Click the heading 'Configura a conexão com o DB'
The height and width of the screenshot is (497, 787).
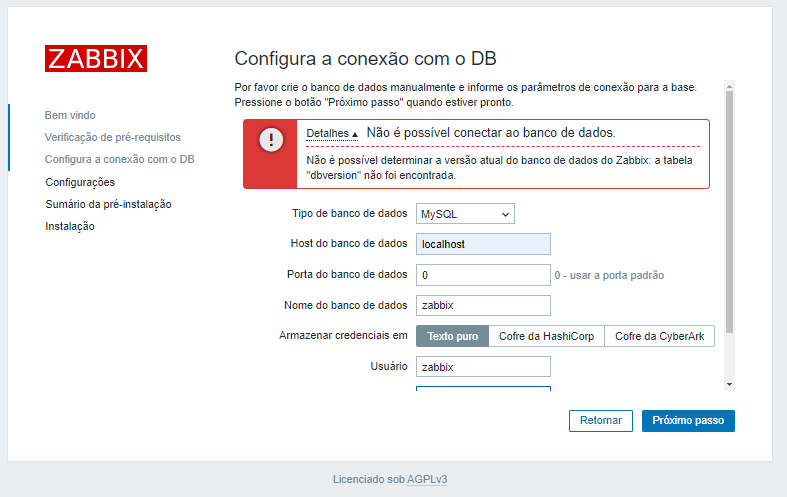pyautogui.click(x=365, y=59)
